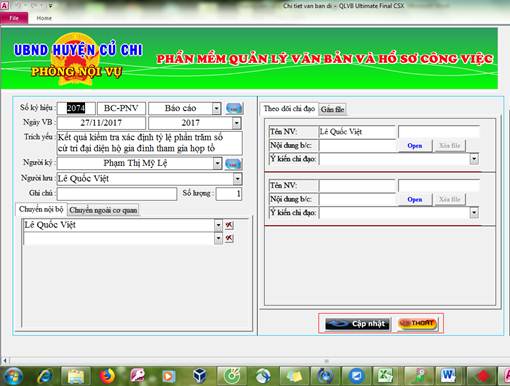Viewport: 510px width, 386px height.
Task: Click Cập nhật update button
Action: click(357, 324)
